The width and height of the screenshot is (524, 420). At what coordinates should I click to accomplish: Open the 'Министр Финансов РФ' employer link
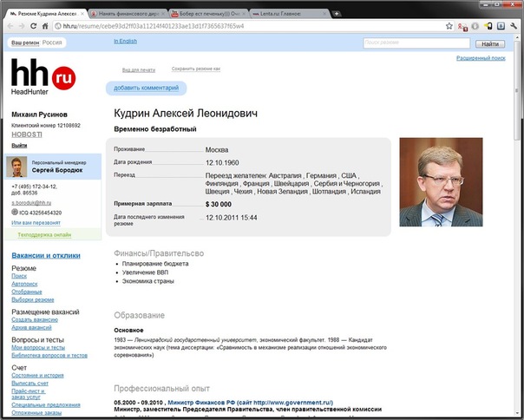pos(251,403)
